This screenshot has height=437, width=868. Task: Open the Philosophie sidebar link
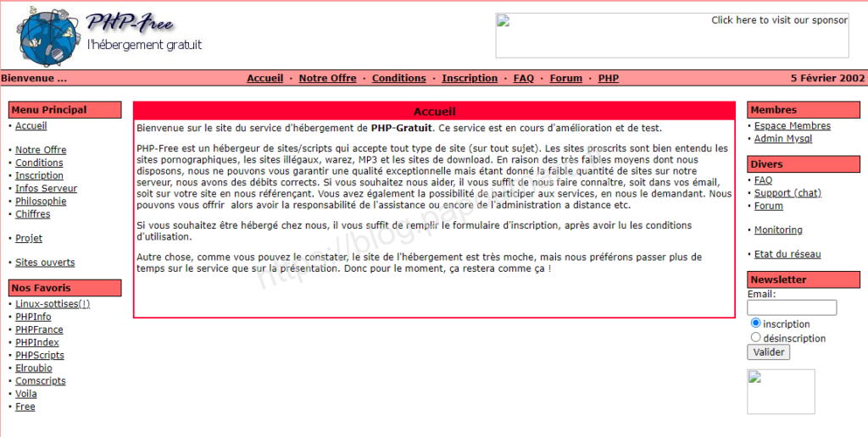[x=40, y=202]
